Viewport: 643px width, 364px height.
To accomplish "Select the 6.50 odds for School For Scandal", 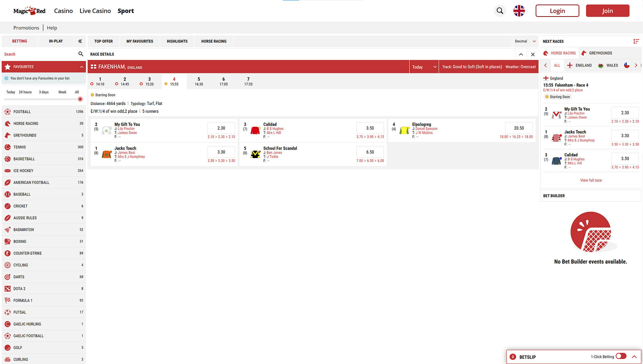I will (x=370, y=152).
